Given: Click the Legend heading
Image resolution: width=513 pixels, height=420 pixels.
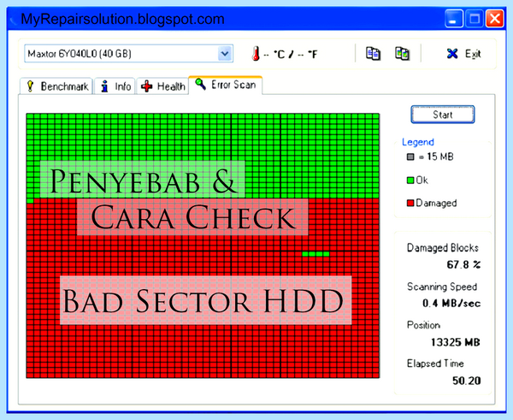Looking at the screenshot, I should (x=418, y=142).
